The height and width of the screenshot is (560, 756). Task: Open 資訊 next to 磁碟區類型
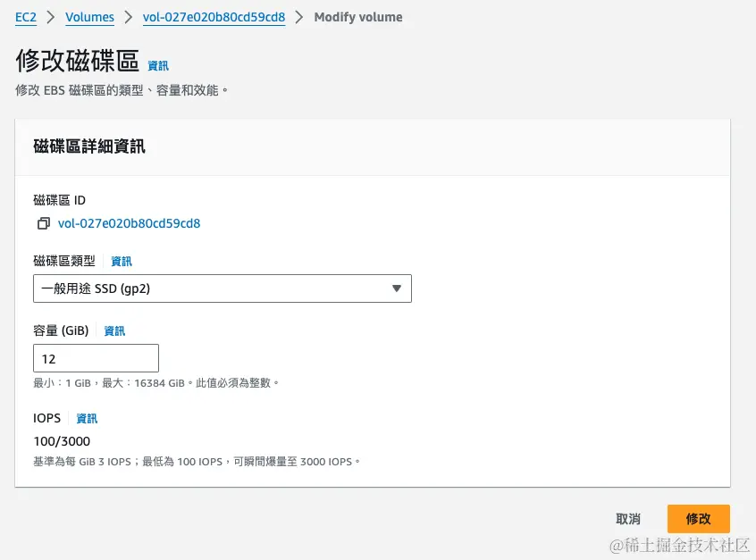click(121, 261)
